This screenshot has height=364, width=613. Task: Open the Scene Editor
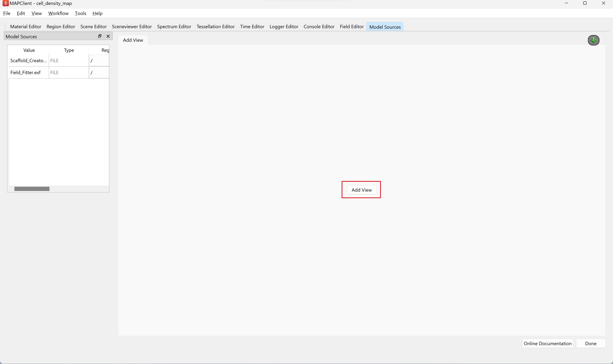[x=93, y=26]
